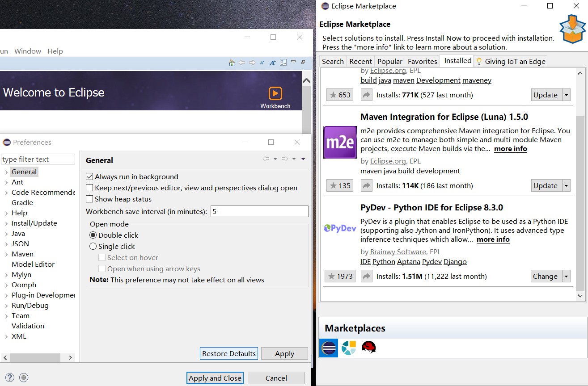Switch to the Popular tab
Image resolution: width=588 pixels, height=386 pixels.
pos(389,61)
